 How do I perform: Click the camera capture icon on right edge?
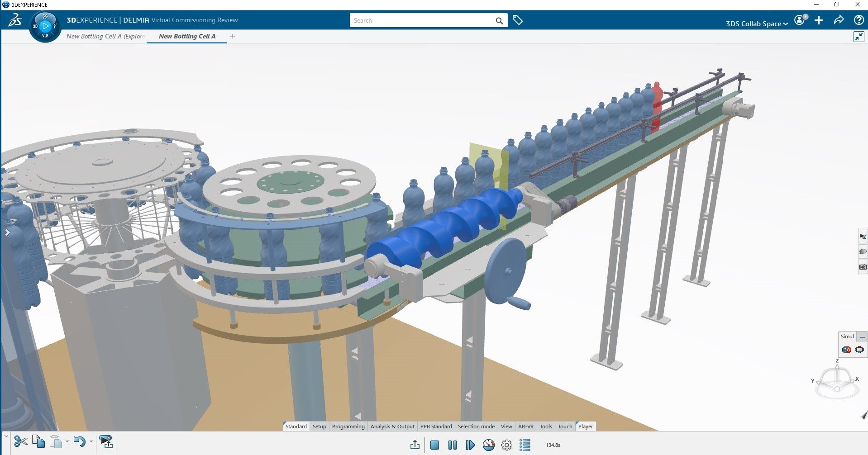[x=863, y=267]
